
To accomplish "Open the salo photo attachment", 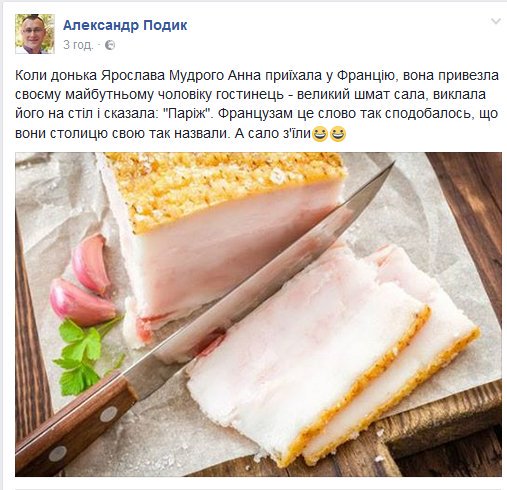I will 258,314.
